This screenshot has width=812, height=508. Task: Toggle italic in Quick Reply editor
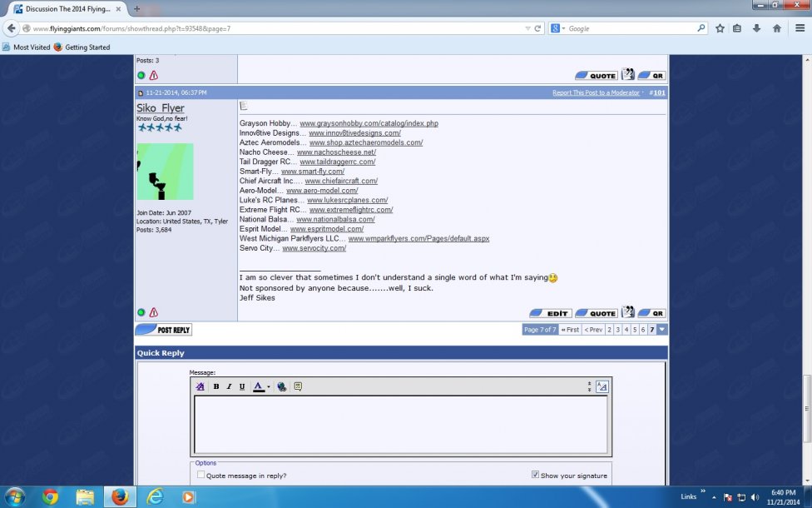[229, 386]
